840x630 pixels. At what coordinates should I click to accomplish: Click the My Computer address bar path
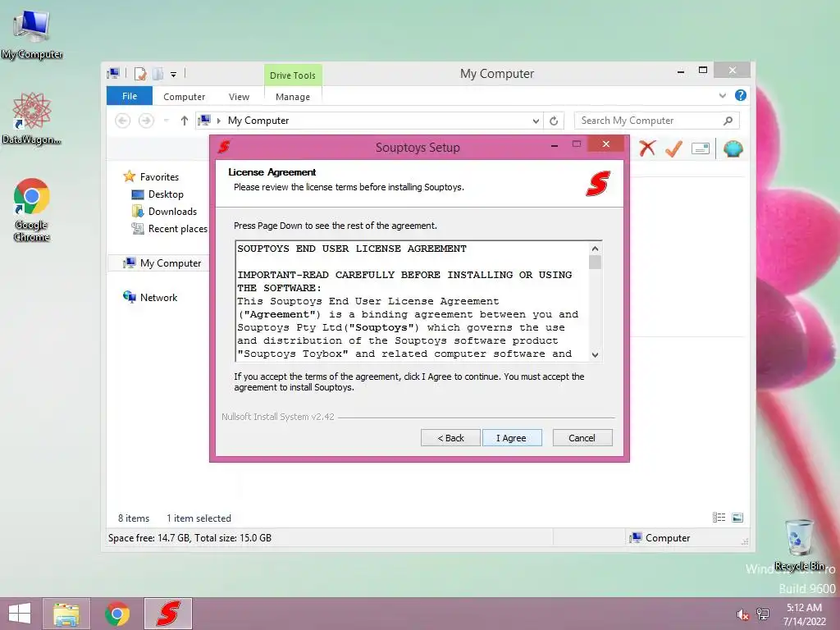(258, 121)
